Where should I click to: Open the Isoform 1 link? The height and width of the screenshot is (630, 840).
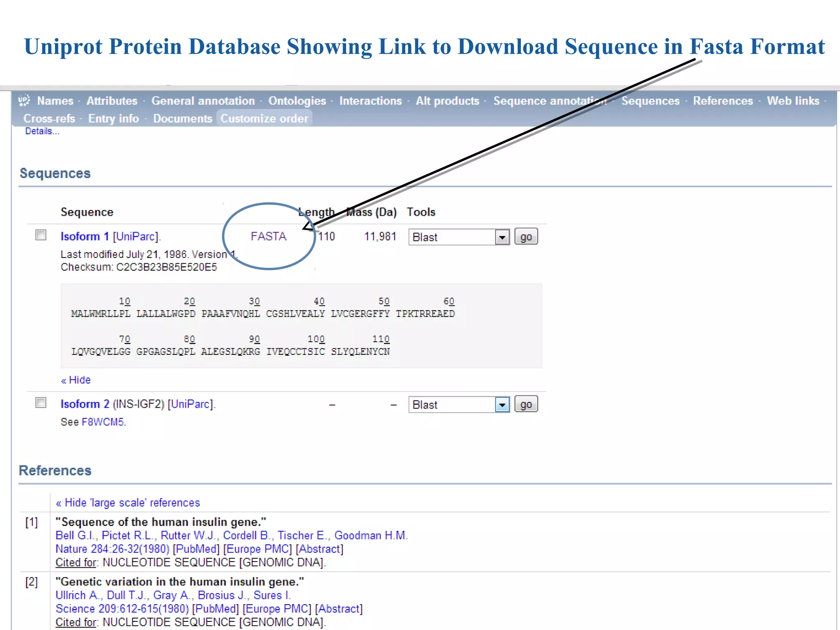(84, 236)
